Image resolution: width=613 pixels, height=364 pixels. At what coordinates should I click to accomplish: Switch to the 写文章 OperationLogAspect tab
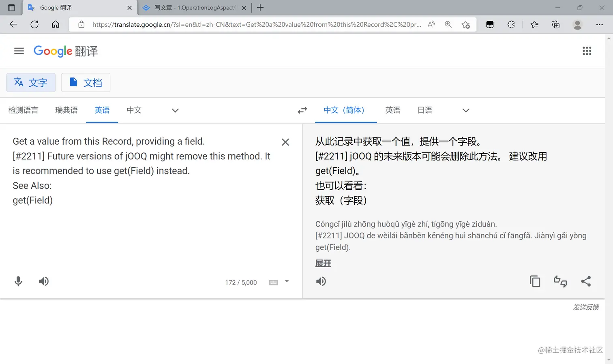(195, 8)
